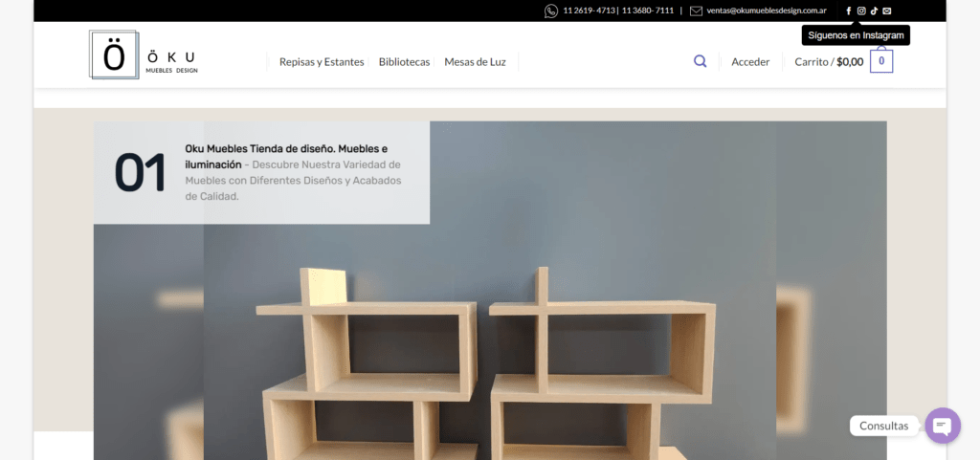Open the TikTok icon in top bar
This screenshot has width=980, height=460.
click(875, 11)
